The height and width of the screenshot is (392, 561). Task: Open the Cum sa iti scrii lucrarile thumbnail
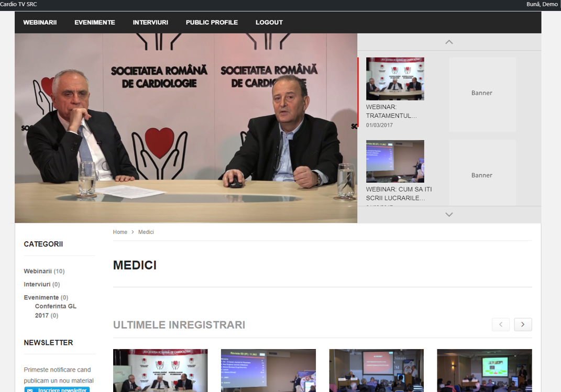pos(395,161)
